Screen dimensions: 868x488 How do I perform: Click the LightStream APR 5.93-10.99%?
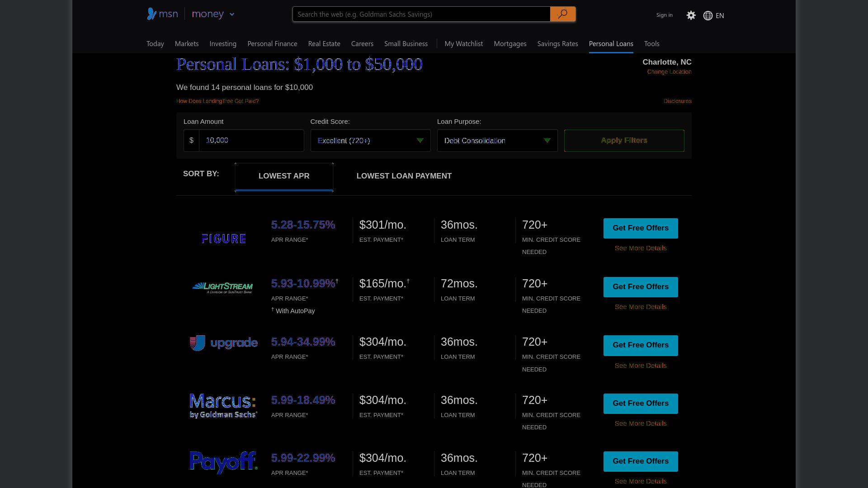[x=303, y=283]
